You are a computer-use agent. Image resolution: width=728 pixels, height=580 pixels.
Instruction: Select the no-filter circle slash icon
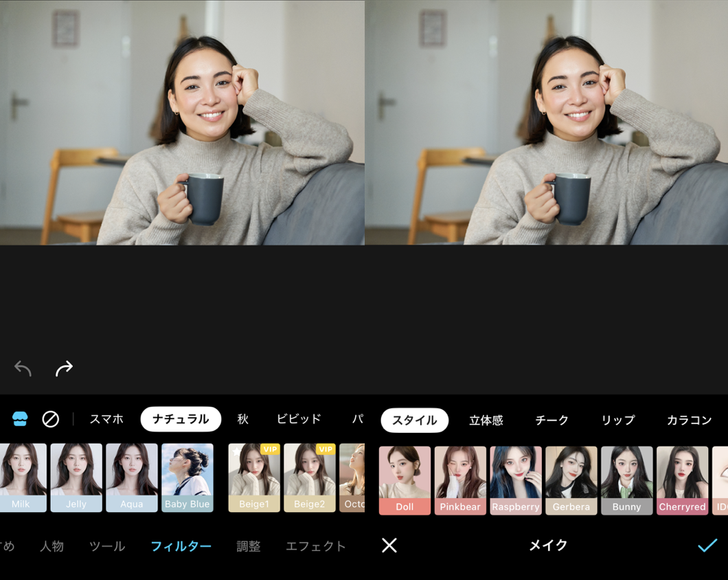click(51, 419)
